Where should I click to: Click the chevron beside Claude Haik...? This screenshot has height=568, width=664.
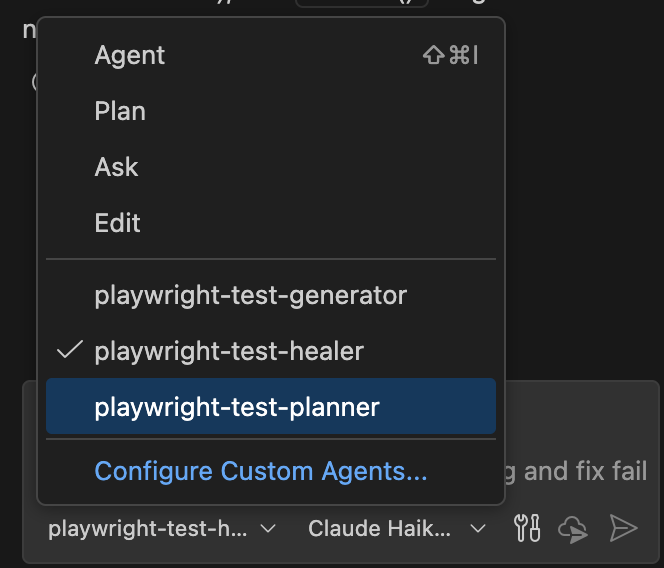coord(478,528)
